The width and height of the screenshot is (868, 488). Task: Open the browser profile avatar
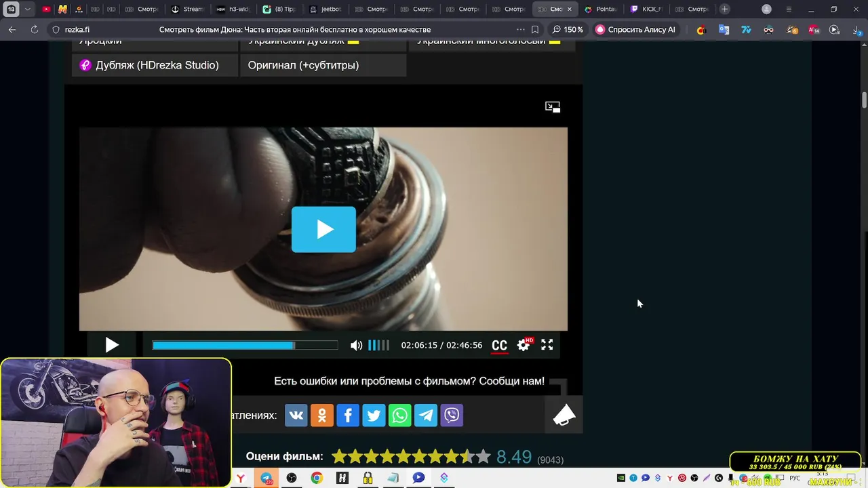[x=766, y=9]
